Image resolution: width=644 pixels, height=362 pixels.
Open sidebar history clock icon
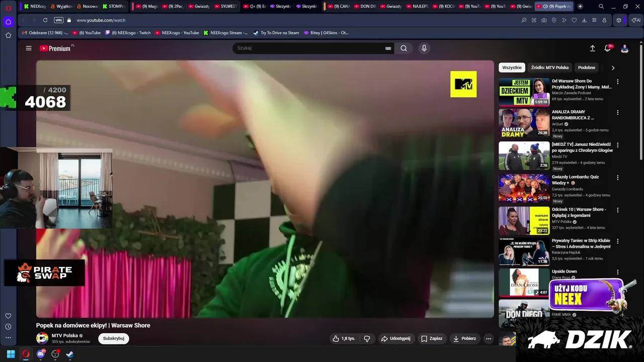[x=8, y=327]
